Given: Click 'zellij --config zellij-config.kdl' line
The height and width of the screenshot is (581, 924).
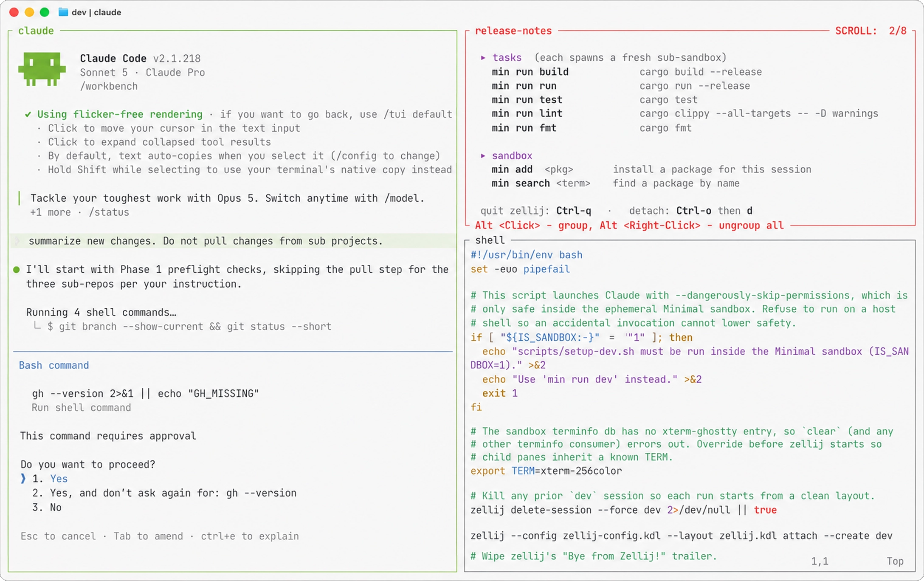Looking at the screenshot, I should click(682, 536).
